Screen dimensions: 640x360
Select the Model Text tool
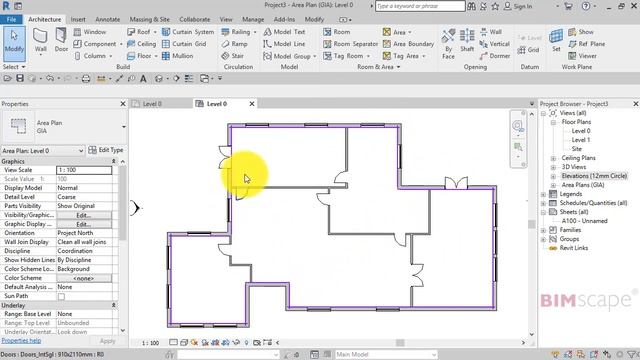coord(284,32)
